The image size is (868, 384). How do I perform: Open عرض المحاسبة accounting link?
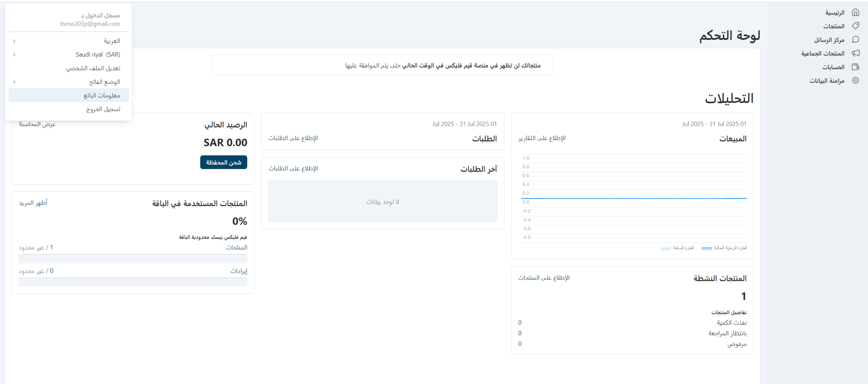[37, 124]
